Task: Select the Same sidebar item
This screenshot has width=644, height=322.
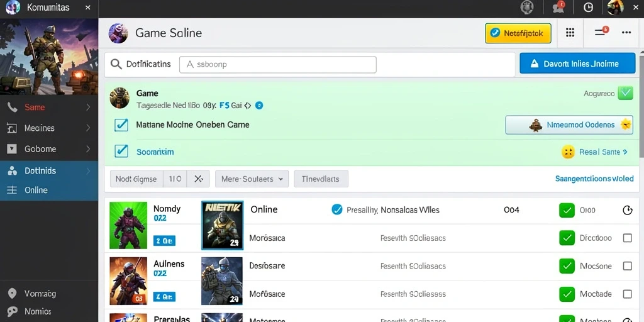Action: [49, 107]
